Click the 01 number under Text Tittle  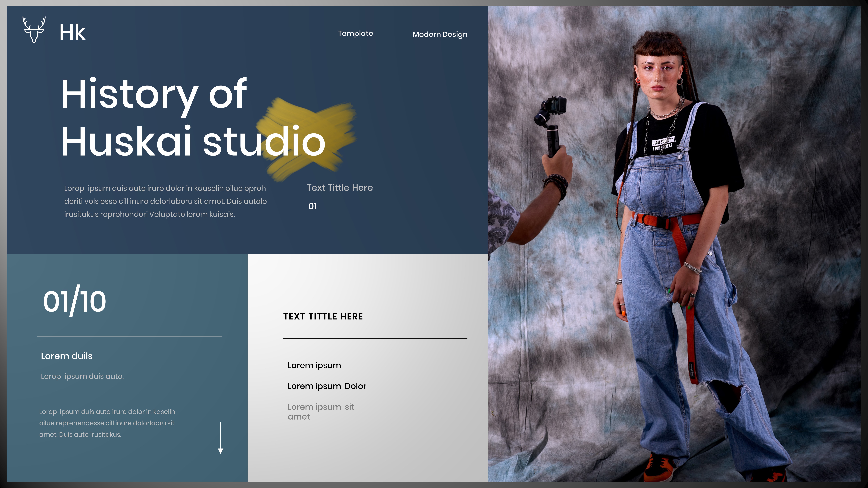point(312,206)
